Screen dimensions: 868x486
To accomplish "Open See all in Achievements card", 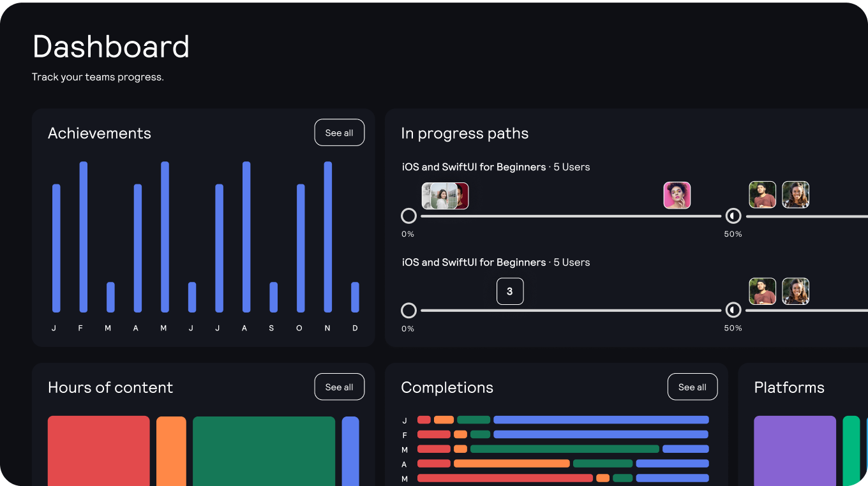I will pos(340,133).
